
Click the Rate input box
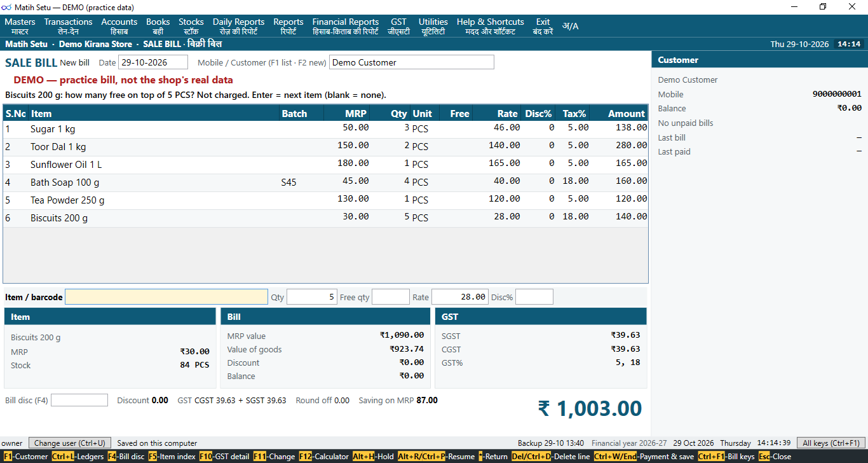460,297
